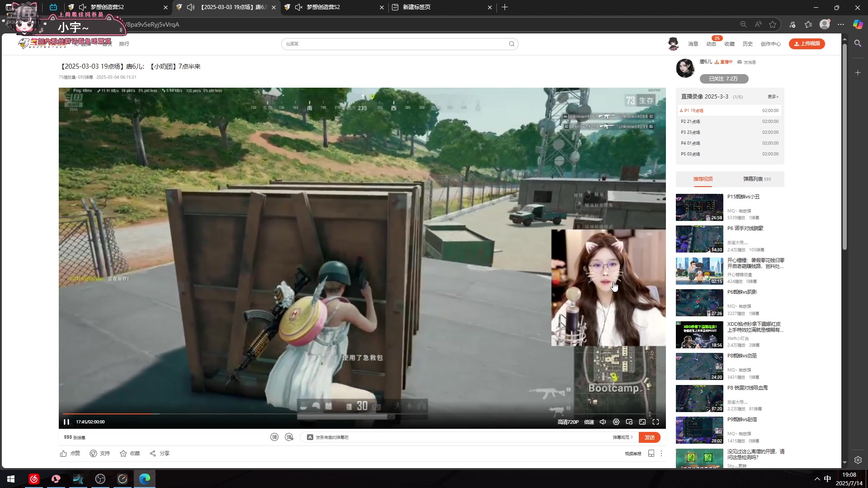
Task: Open browser tab 新建标签页
Action: click(442, 7)
